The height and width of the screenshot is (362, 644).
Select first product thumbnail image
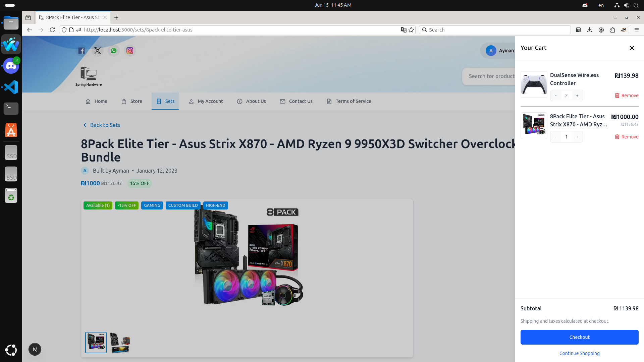pyautogui.click(x=96, y=343)
